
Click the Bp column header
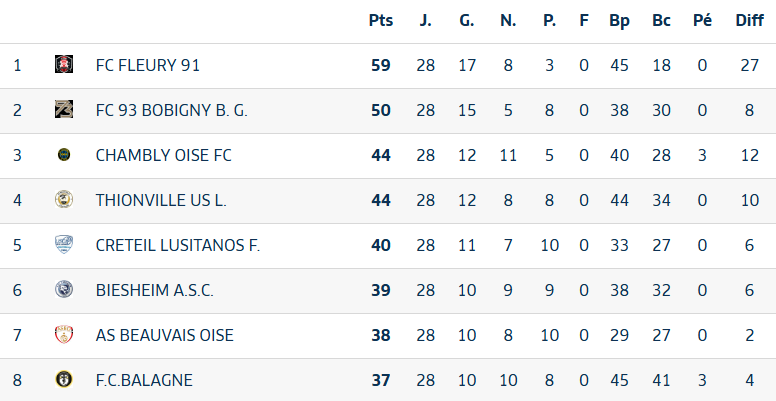coord(619,20)
